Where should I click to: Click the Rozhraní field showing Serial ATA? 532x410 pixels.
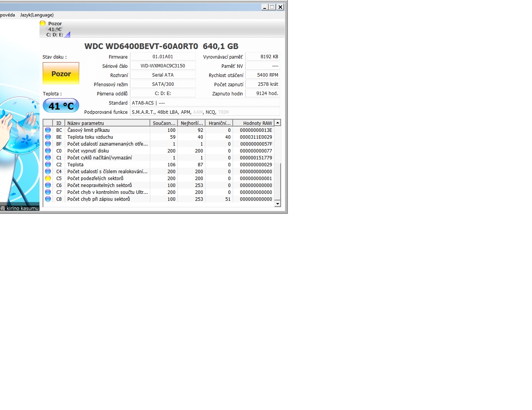(163, 75)
